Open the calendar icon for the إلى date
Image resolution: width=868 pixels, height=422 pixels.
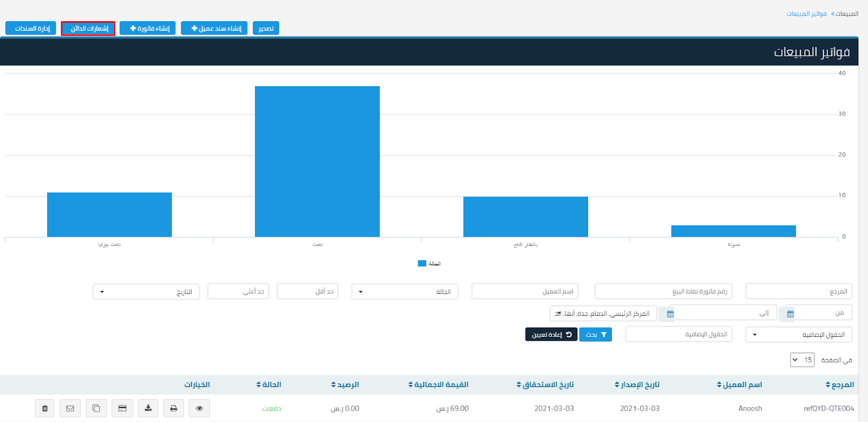coord(670,314)
